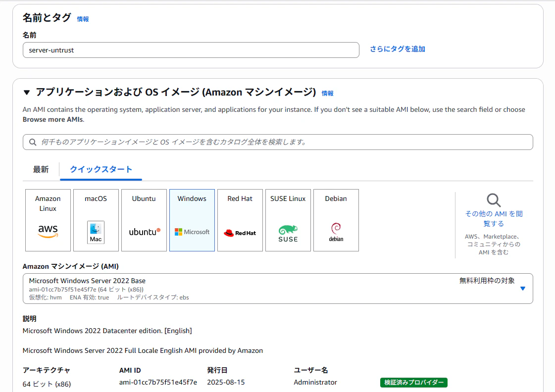
Task: Pick the SUSE Linux AMI tile
Action: (288, 220)
